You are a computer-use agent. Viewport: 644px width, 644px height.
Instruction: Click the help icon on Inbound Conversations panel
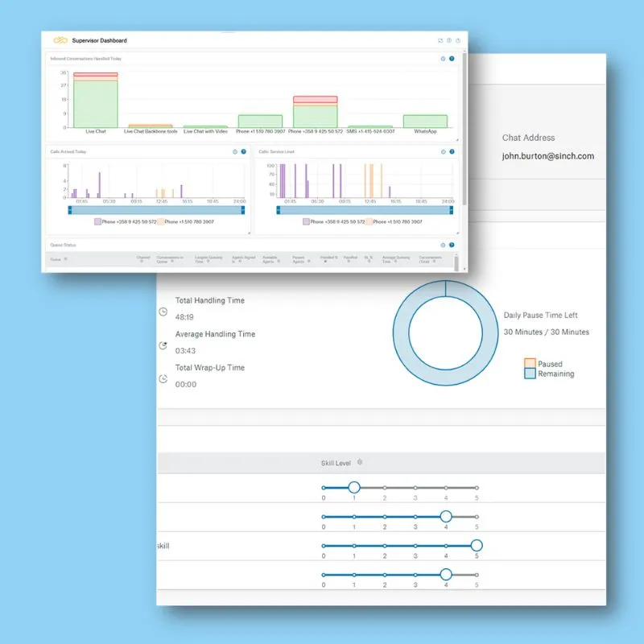coord(452,59)
